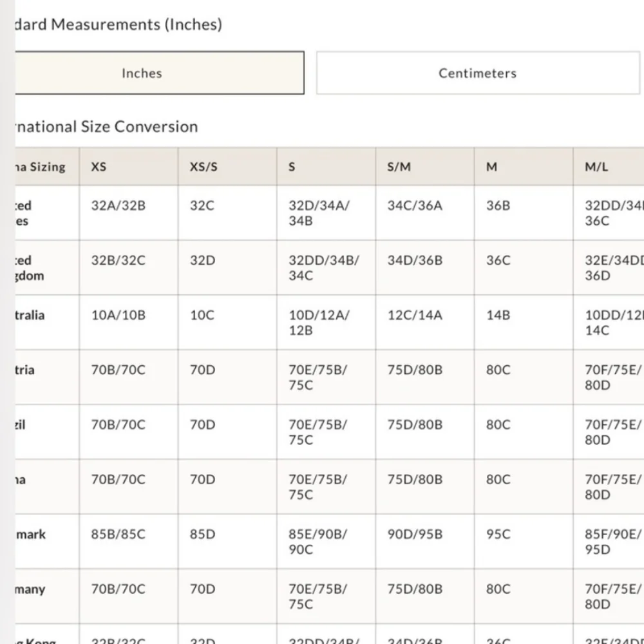
Task: Select 32B/32C in the United Kingdom row
Action: click(129, 268)
